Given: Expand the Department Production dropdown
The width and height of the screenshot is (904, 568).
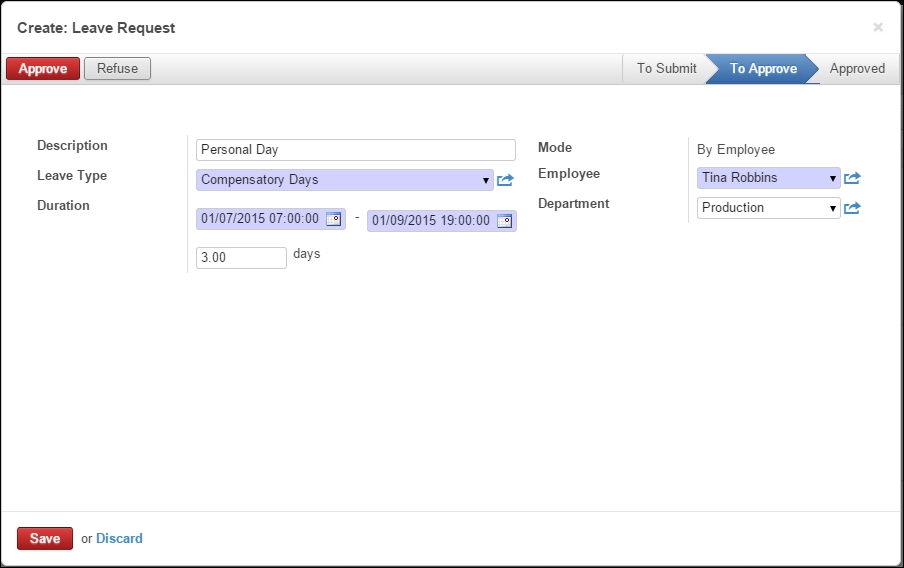Looking at the screenshot, I should [833, 208].
